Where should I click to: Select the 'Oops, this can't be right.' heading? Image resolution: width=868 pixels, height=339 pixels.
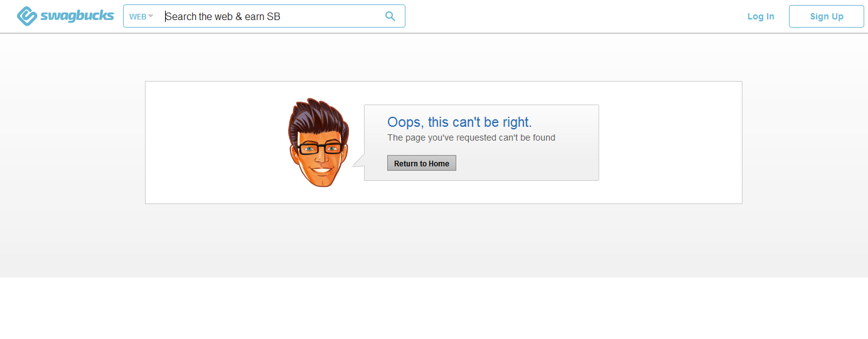tap(459, 122)
